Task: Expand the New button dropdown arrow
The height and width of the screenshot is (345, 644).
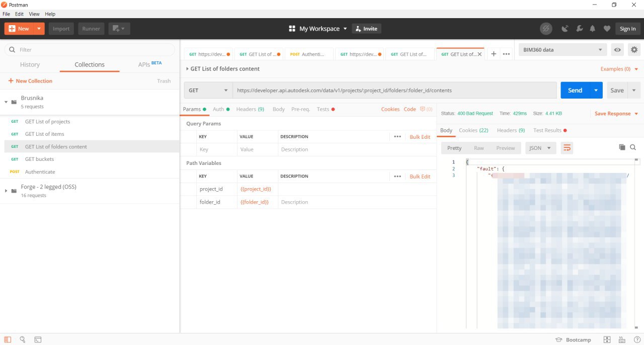Action: click(x=40, y=29)
